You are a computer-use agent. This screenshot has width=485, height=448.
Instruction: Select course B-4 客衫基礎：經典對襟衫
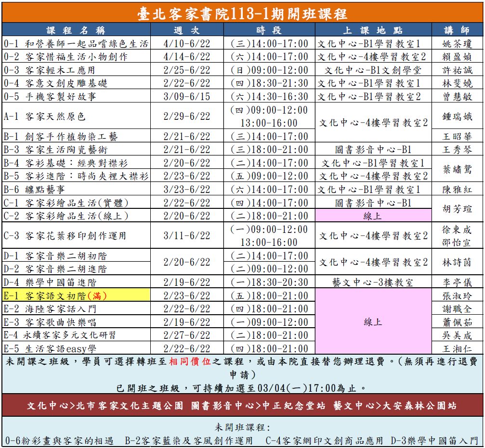coord(66,163)
